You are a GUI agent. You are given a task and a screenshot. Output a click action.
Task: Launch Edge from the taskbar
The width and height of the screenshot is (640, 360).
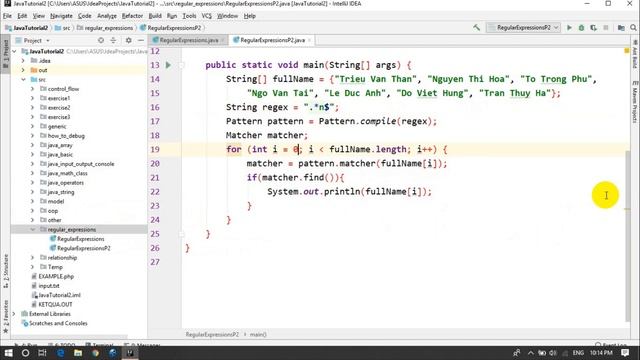tap(60, 353)
